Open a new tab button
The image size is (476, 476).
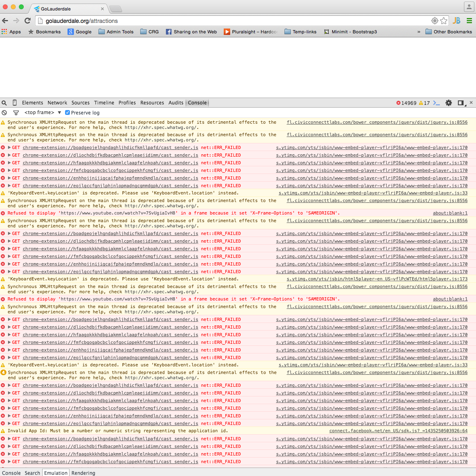coord(115,9)
